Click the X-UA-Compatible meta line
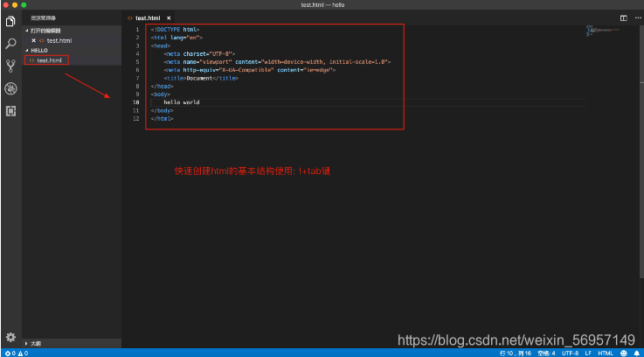 pos(250,70)
